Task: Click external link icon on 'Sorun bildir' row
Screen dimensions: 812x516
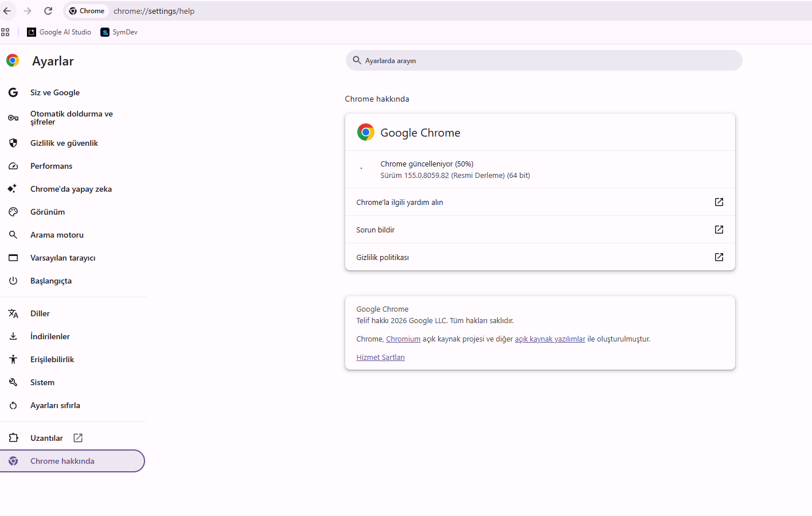Action: tap(719, 230)
